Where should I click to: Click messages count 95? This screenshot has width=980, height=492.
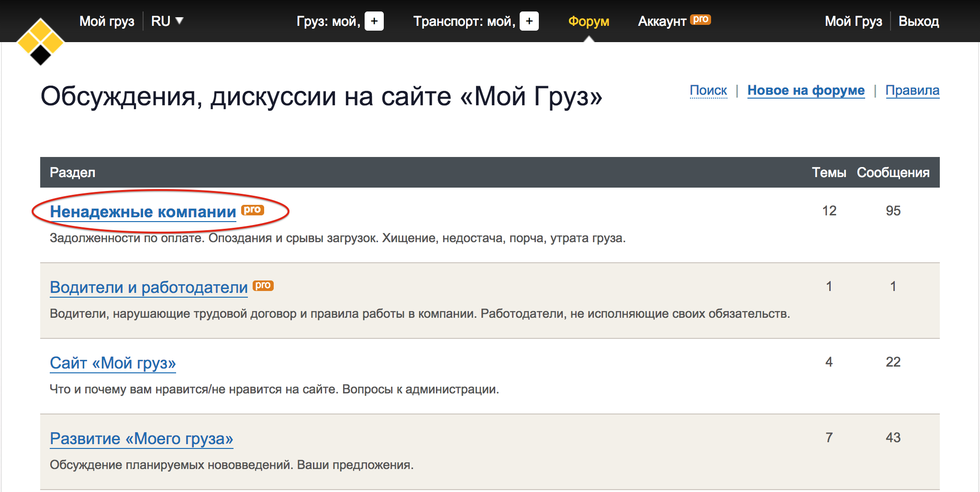point(893,211)
